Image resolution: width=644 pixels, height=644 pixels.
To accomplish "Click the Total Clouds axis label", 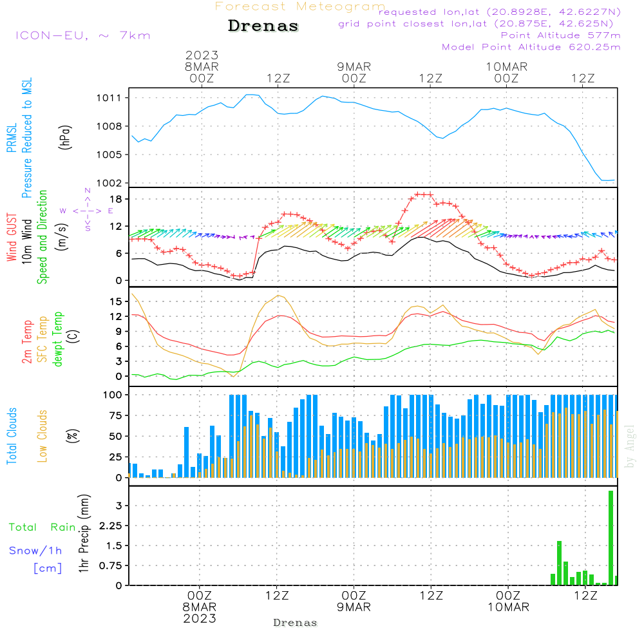I will pyautogui.click(x=12, y=435).
